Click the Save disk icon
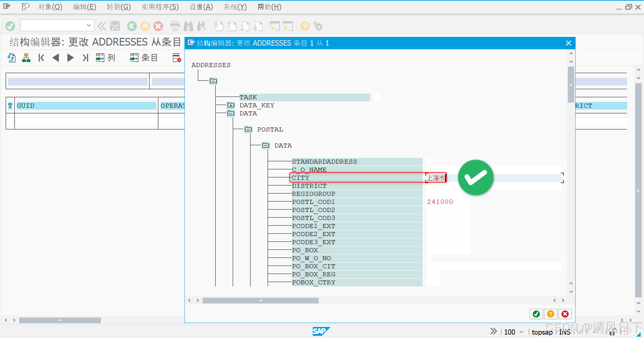 click(115, 26)
